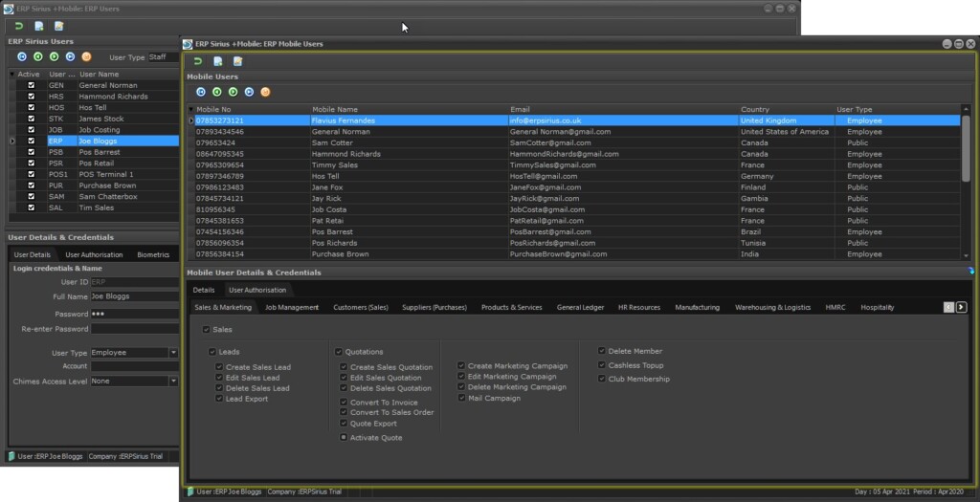Click the Re-enter Password field

[134, 329]
